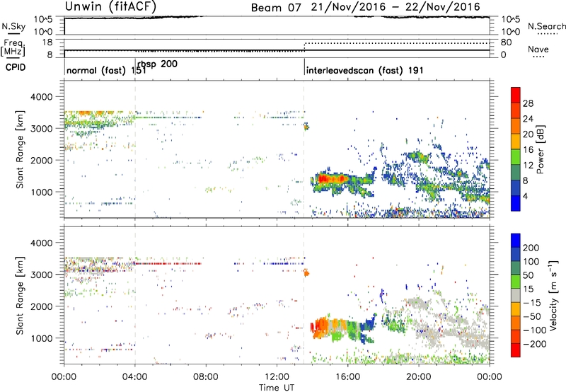566x392 pixels.
Task: Click the '04:00' time axis tick label
Action: (134, 377)
